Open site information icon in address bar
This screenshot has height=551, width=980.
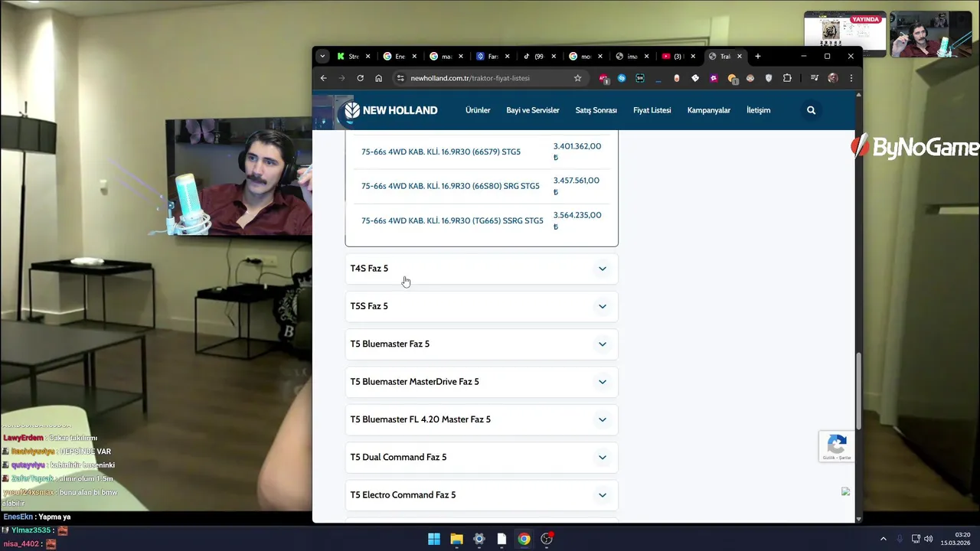[x=400, y=78]
